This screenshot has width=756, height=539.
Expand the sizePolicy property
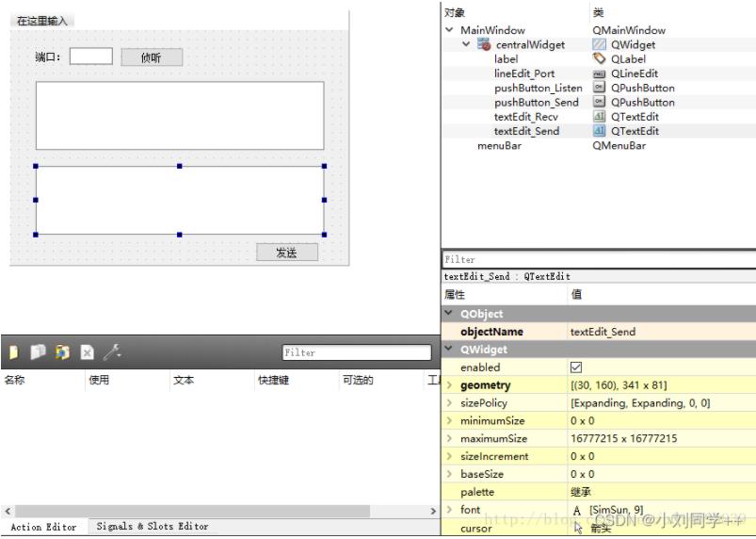coord(449,403)
